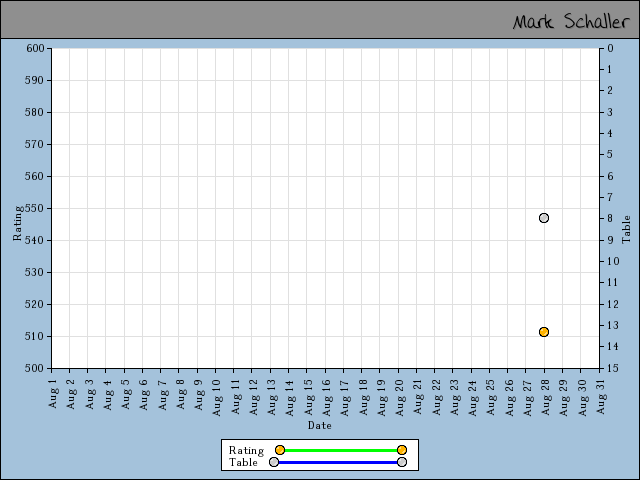Click the 5 table axis value
The height and width of the screenshot is (480, 640).
(x=610, y=154)
